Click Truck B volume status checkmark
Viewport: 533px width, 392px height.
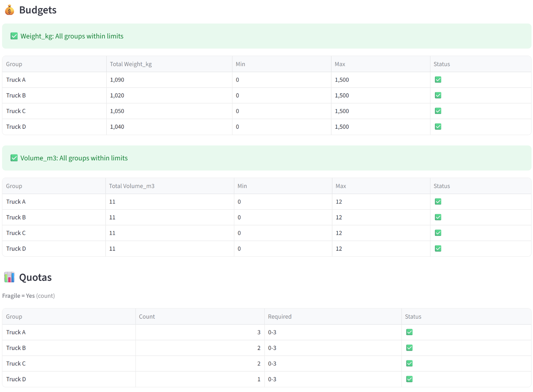(438, 217)
